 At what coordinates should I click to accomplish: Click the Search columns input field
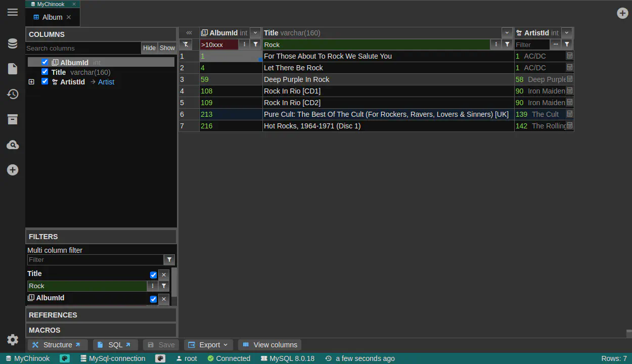point(83,48)
